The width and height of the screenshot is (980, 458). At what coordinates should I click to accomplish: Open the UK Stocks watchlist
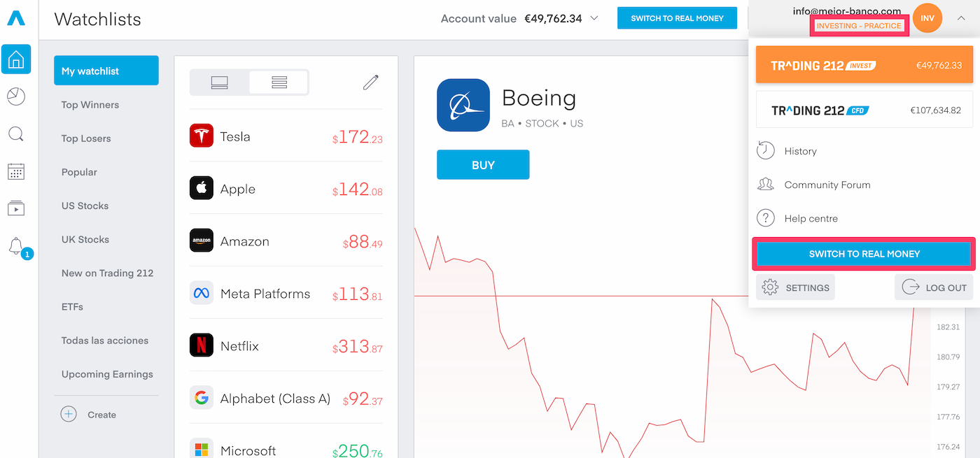[85, 239]
